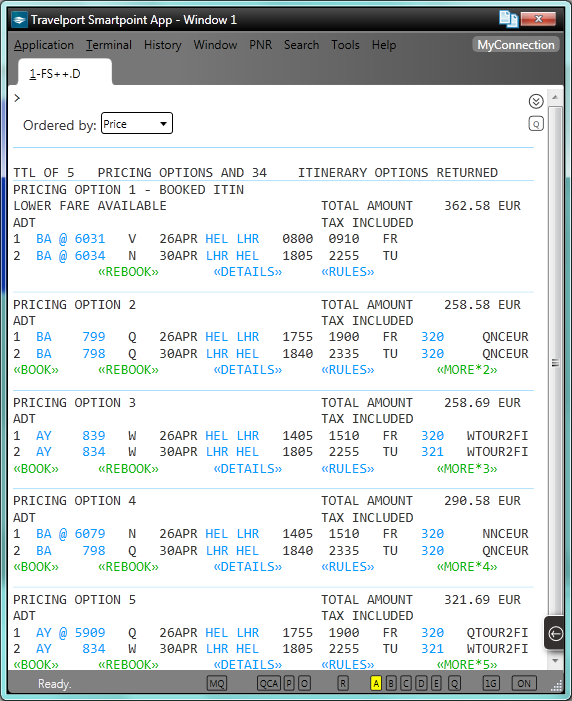Select the E area button
572x701 pixels.
(x=436, y=684)
